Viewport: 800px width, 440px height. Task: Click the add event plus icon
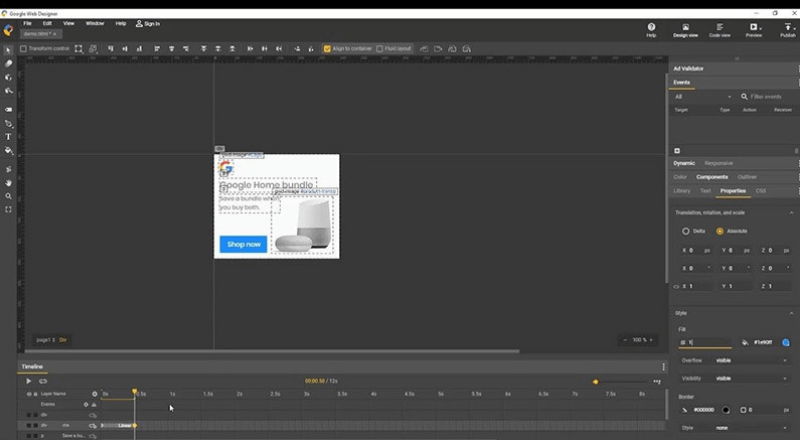click(x=677, y=151)
